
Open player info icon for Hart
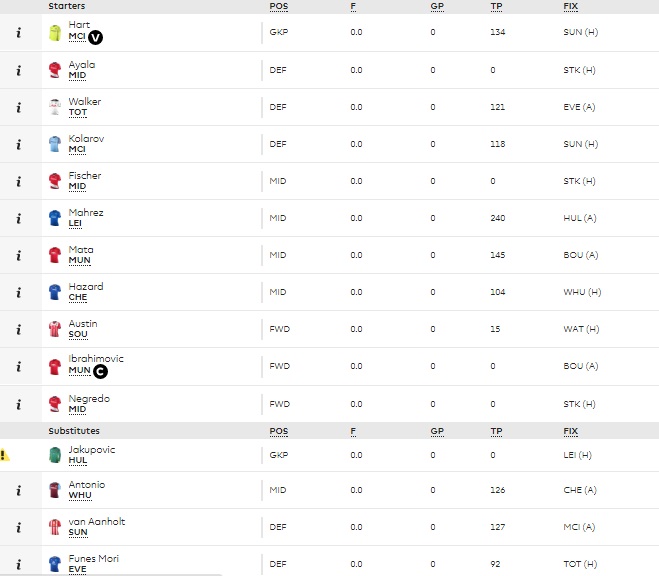tap(18, 33)
